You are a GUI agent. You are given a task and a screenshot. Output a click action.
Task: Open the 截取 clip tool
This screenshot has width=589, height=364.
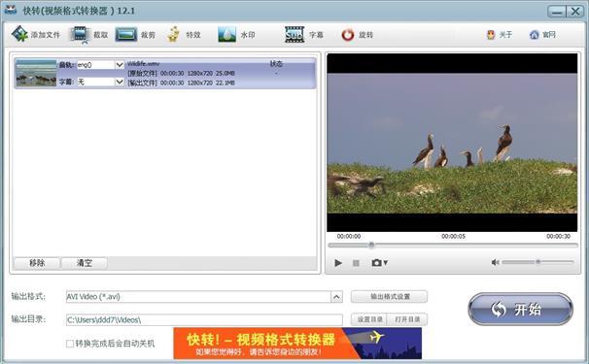tap(80, 34)
